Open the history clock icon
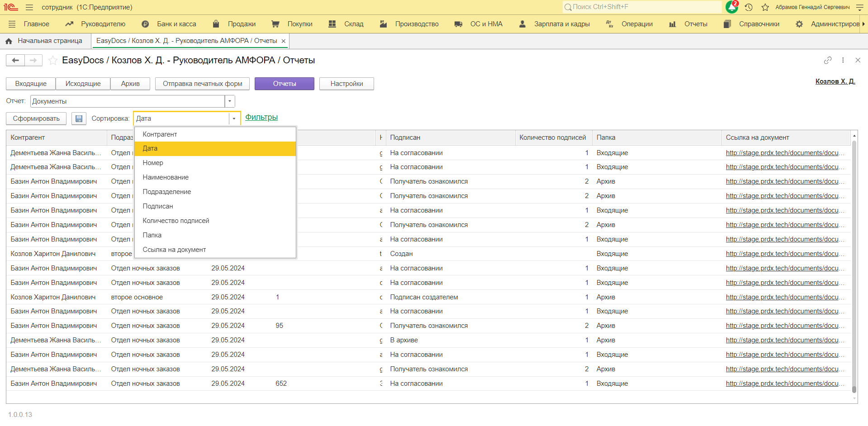The image size is (868, 426). 749,7
